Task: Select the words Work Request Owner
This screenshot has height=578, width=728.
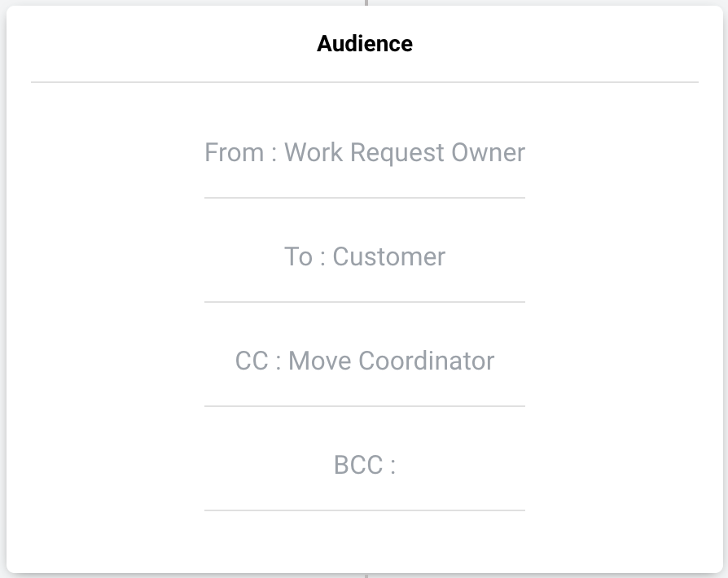Action: [x=405, y=153]
